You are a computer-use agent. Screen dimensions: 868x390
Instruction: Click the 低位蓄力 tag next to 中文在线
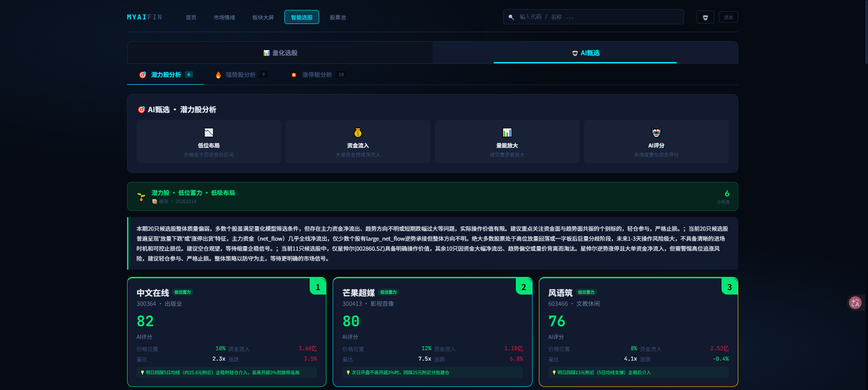183,292
